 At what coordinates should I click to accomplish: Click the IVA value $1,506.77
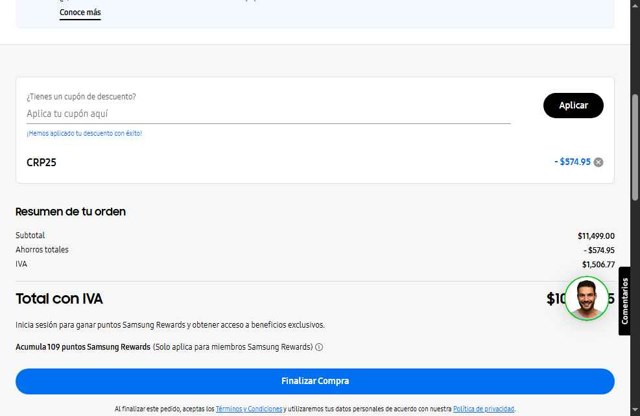pos(598,265)
